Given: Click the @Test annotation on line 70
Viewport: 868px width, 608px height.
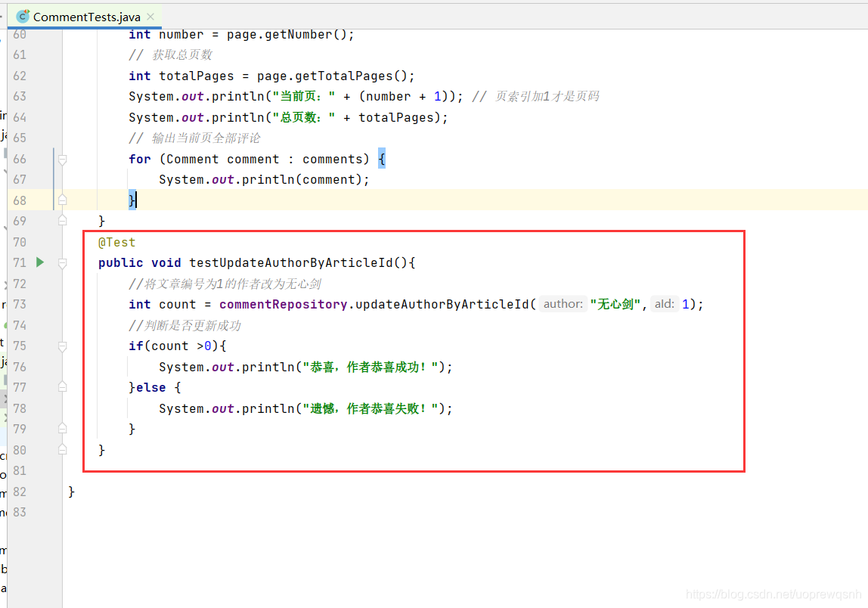Looking at the screenshot, I should tap(116, 242).
